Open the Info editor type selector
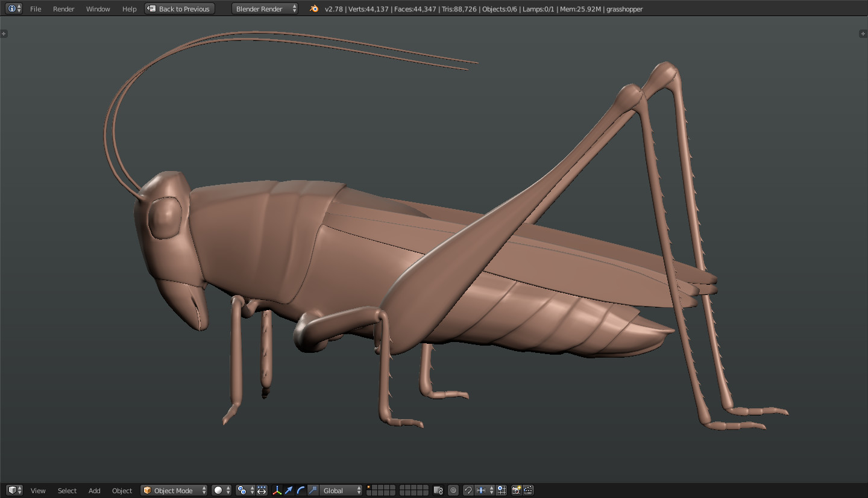Screen dimensions: 868x498 pos(14,8)
